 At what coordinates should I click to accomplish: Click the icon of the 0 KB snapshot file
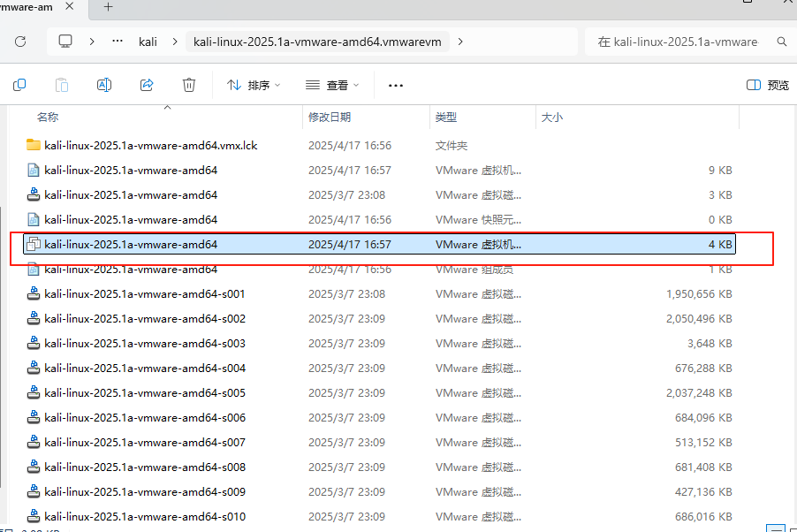tap(34, 219)
